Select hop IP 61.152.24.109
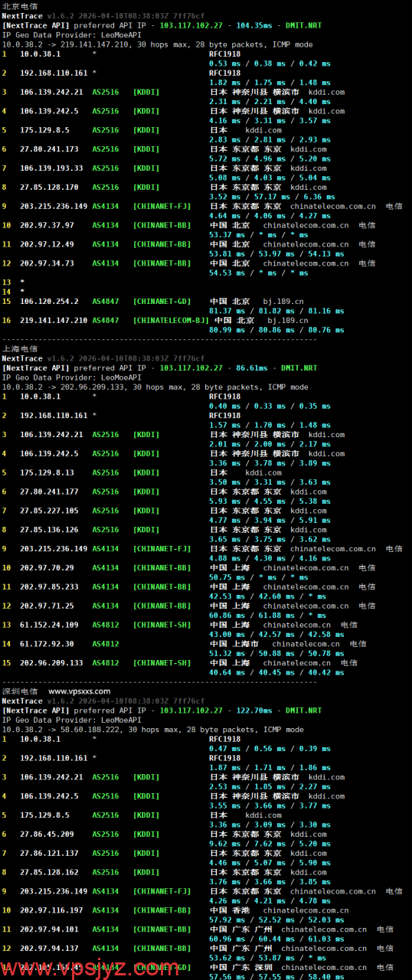The image size is (412, 980). click(49, 625)
